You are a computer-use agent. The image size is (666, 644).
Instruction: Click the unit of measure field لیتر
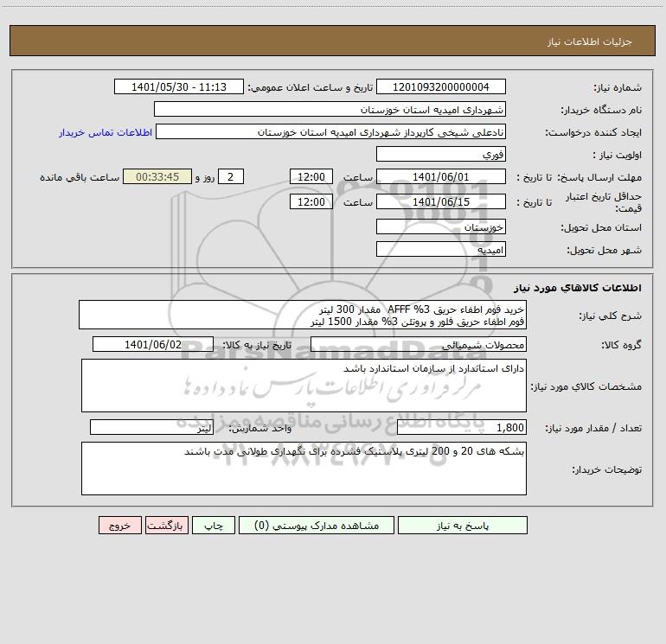pos(151,427)
